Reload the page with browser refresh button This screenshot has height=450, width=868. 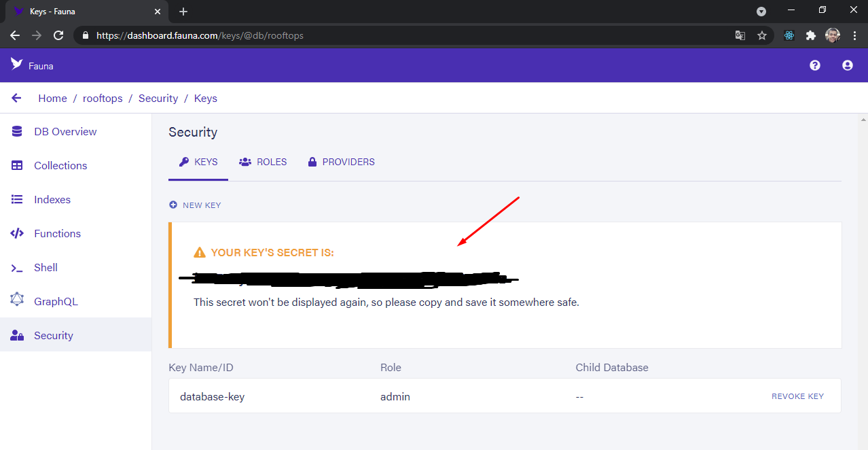58,35
